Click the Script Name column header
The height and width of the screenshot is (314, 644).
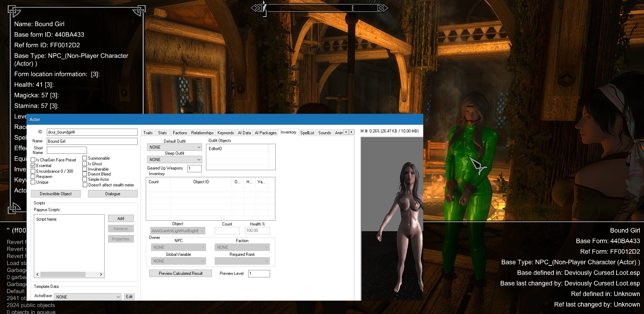[x=69, y=219]
